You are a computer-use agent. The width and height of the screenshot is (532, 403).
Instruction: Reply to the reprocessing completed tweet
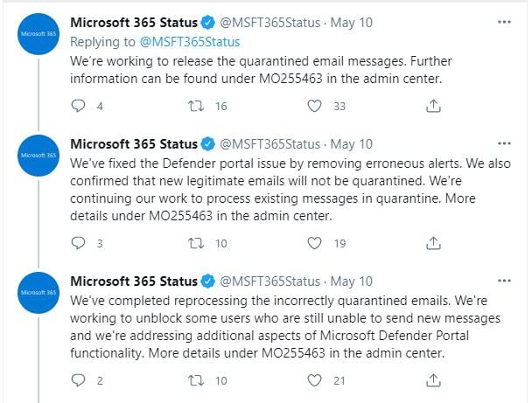pos(79,380)
